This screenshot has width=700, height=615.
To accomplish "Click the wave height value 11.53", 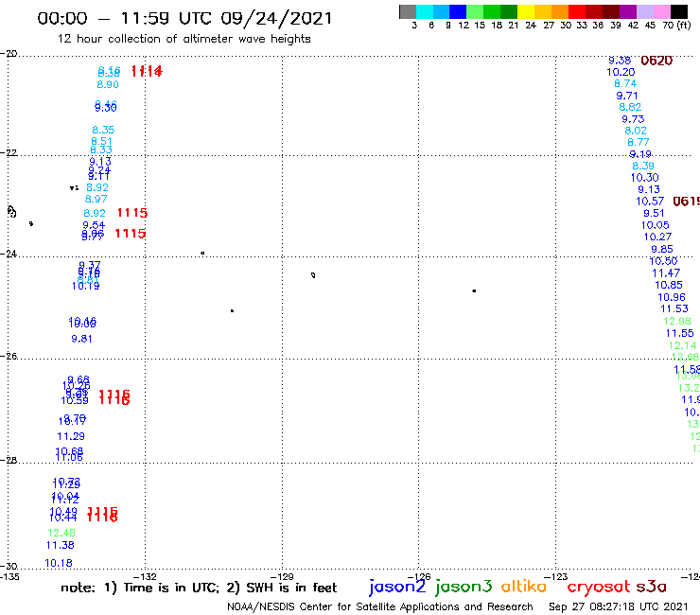I will point(674,308).
